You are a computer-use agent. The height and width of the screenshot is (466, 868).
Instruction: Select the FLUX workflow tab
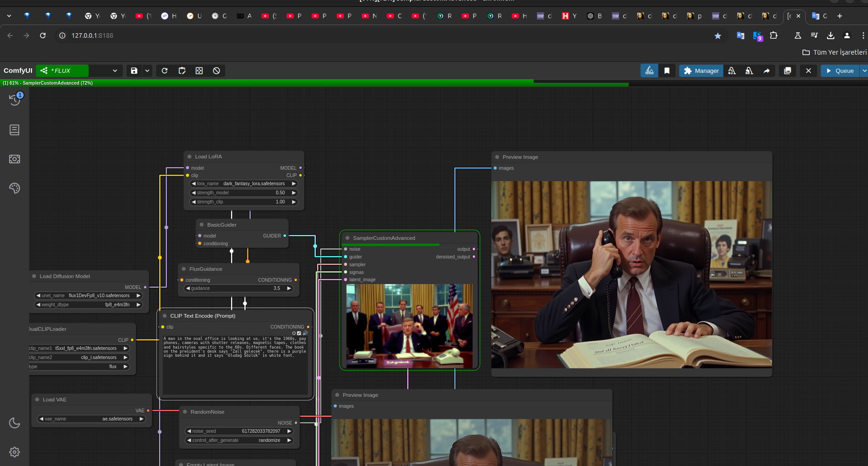[x=62, y=71]
